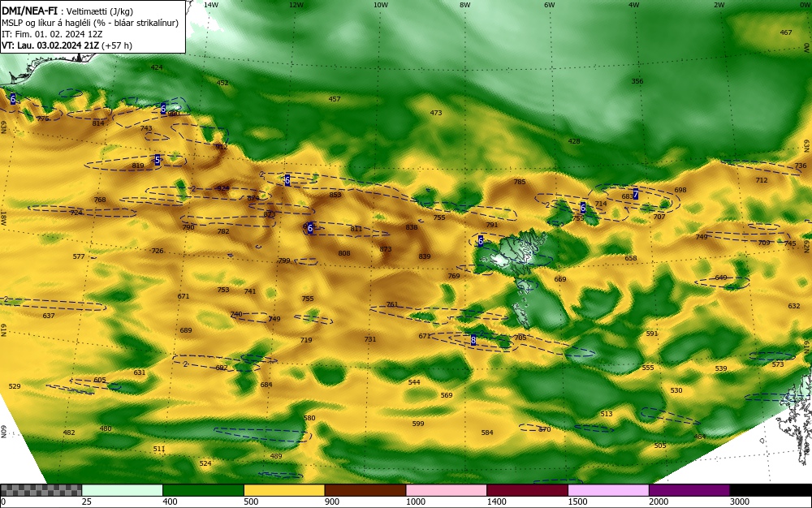Click the yellow 500–900 legend swatch
This screenshot has height=508, width=812.
[x=283, y=490]
